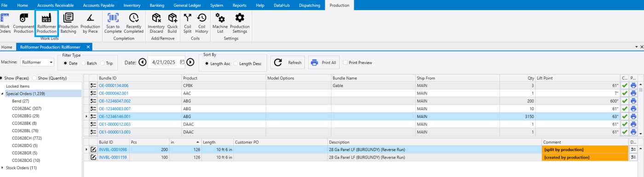Close Rollformer Production tab
The height and width of the screenshot is (177, 644).
coord(88,47)
